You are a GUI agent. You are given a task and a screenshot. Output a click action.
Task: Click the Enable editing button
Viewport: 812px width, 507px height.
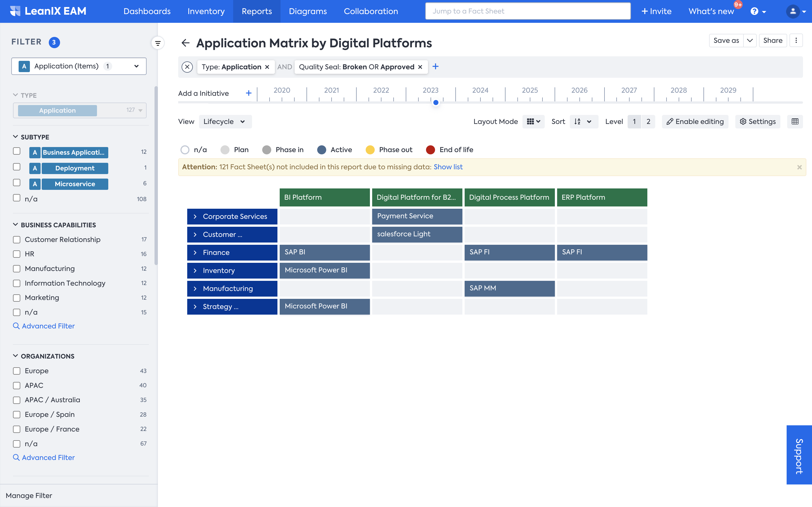coord(695,121)
